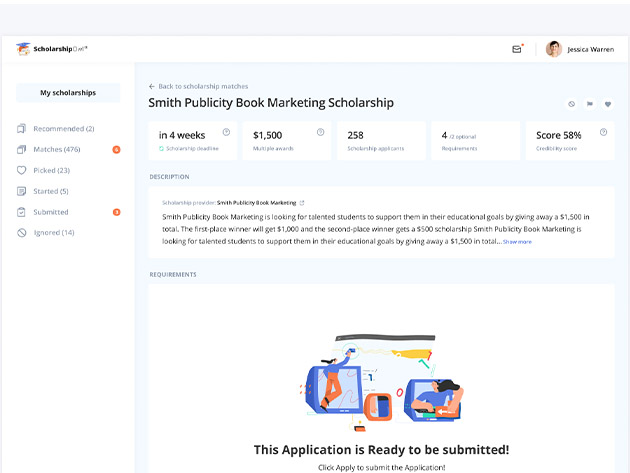This screenshot has height=473, width=630.
Task: Click the ignore scholarship circle-slash icon
Action: pyautogui.click(x=571, y=104)
